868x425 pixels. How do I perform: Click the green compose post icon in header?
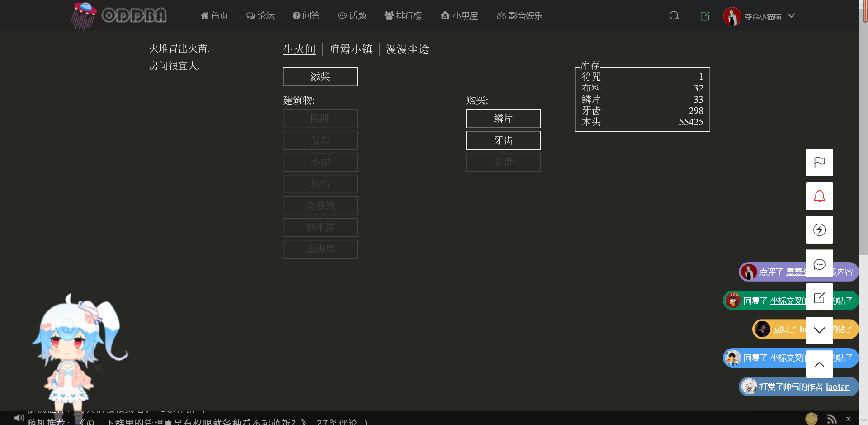tap(705, 16)
